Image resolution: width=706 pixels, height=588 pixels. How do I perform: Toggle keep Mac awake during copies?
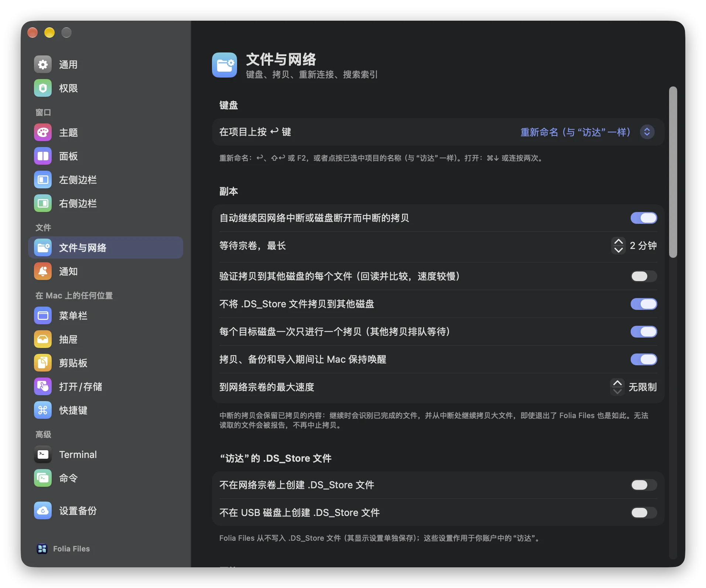coord(644,359)
